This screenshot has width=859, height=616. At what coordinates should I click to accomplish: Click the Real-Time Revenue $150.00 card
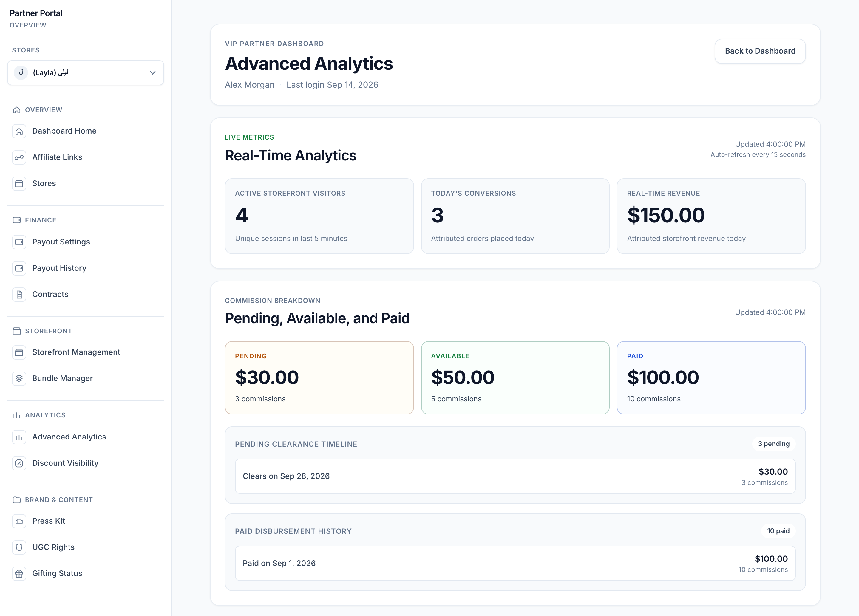711,216
